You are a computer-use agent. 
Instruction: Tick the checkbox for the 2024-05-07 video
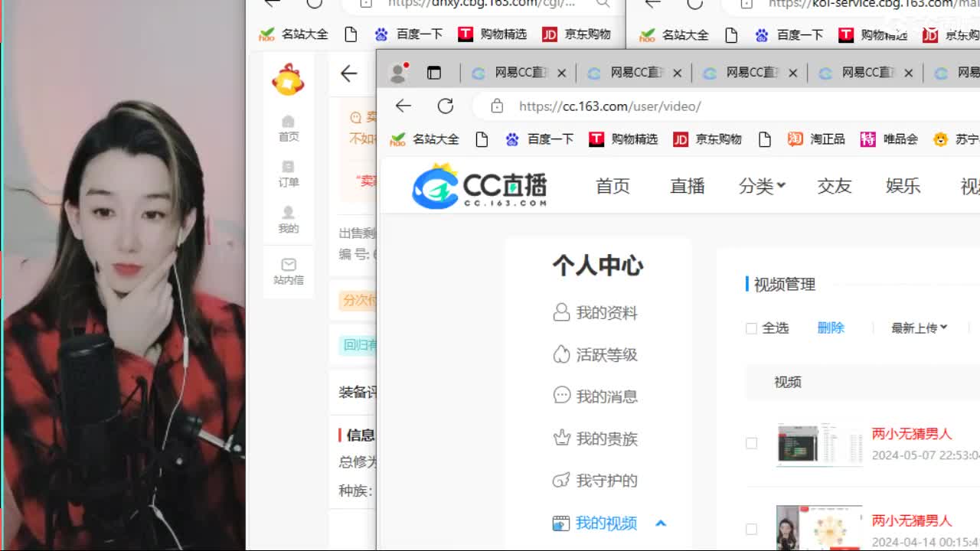point(751,443)
